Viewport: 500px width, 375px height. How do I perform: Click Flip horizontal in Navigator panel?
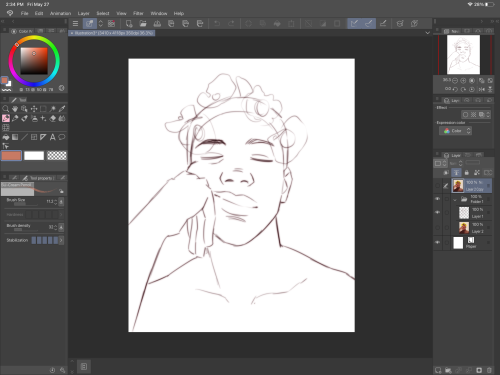click(x=482, y=89)
